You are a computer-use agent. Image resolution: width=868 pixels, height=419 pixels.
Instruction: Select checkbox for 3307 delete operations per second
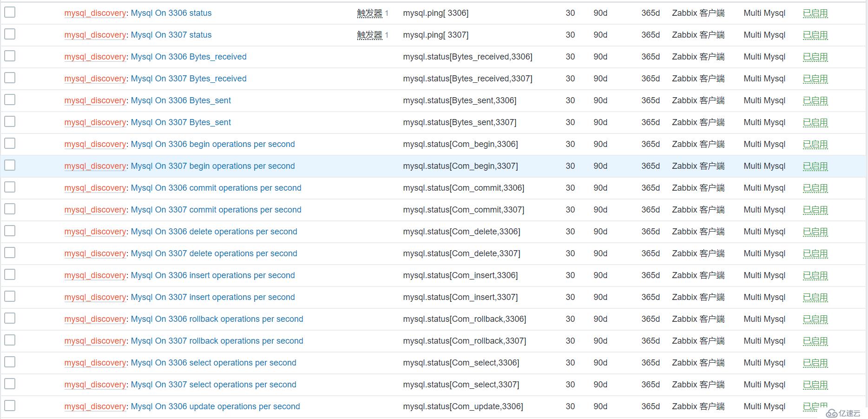coord(10,253)
